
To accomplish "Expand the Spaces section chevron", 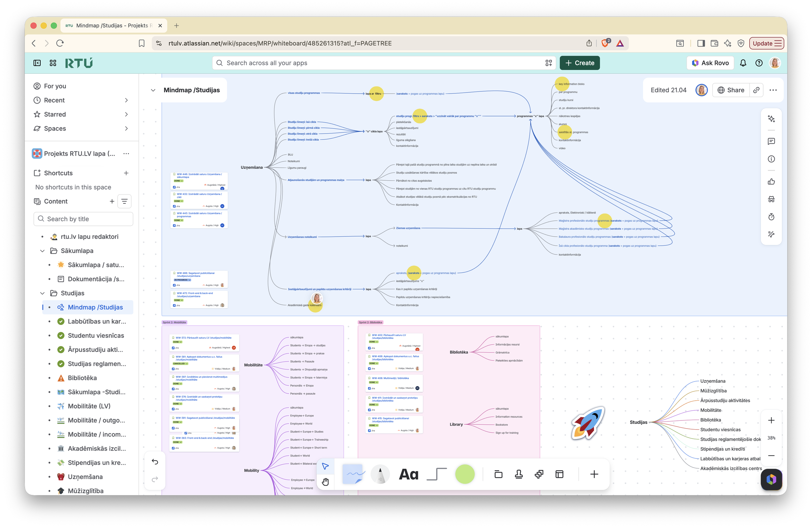I will (126, 128).
